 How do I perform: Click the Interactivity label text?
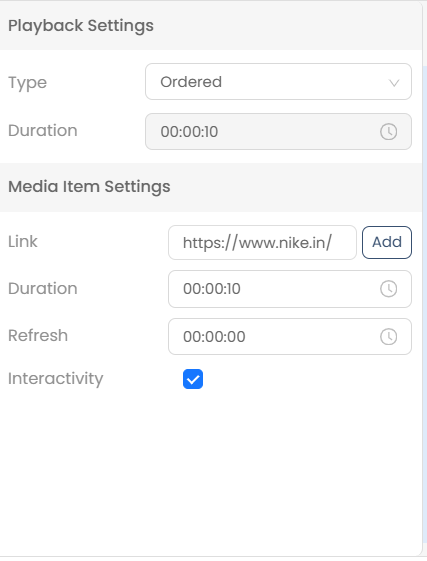click(x=55, y=379)
